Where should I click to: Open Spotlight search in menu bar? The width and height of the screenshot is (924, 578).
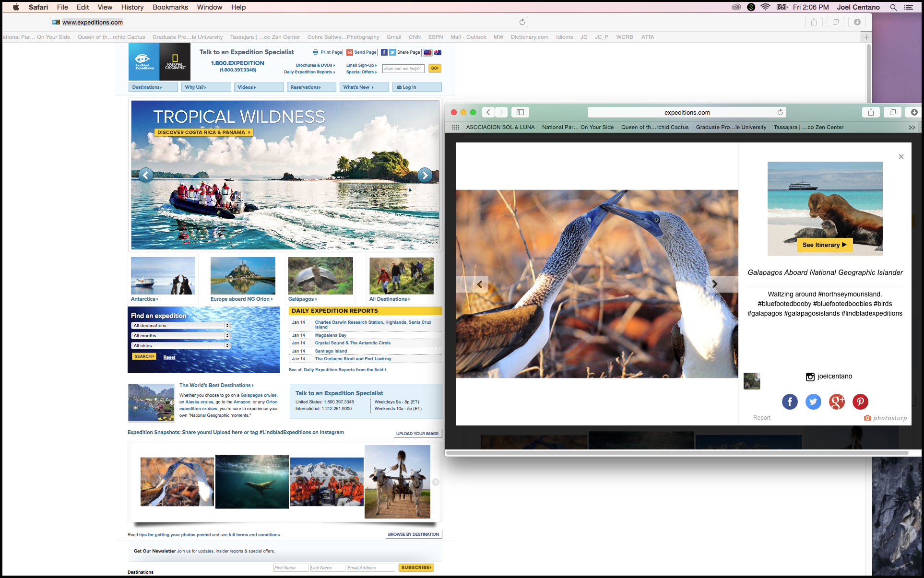[893, 7]
